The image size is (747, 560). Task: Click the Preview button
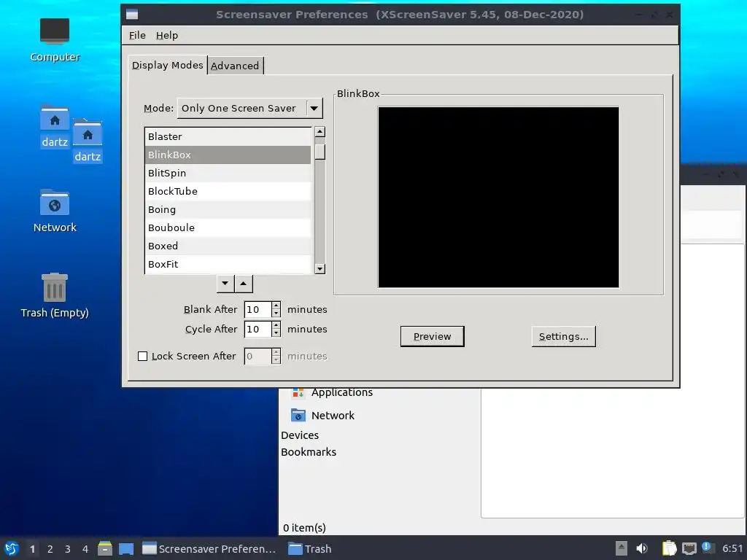pos(432,336)
